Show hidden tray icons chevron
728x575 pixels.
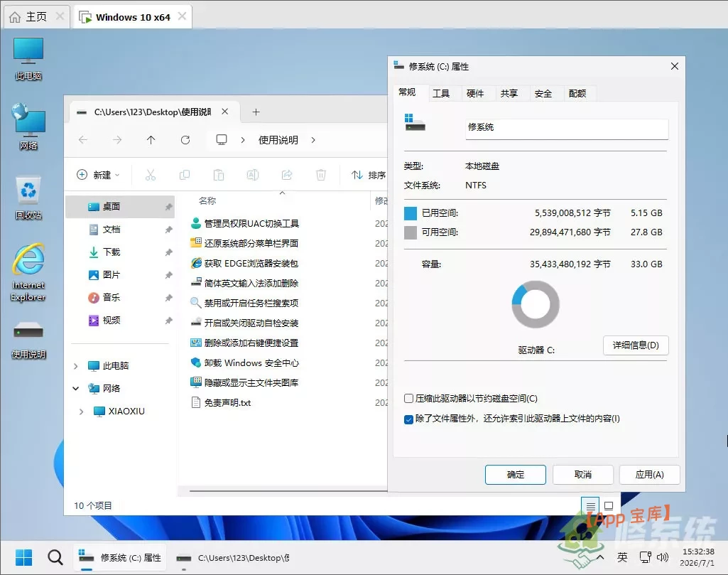pos(600,557)
